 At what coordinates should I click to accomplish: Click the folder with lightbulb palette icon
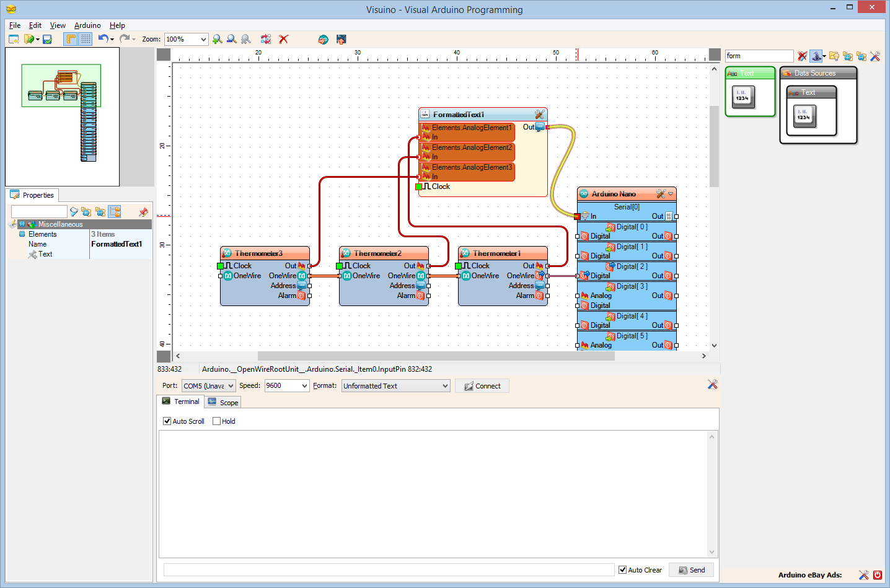pos(834,56)
